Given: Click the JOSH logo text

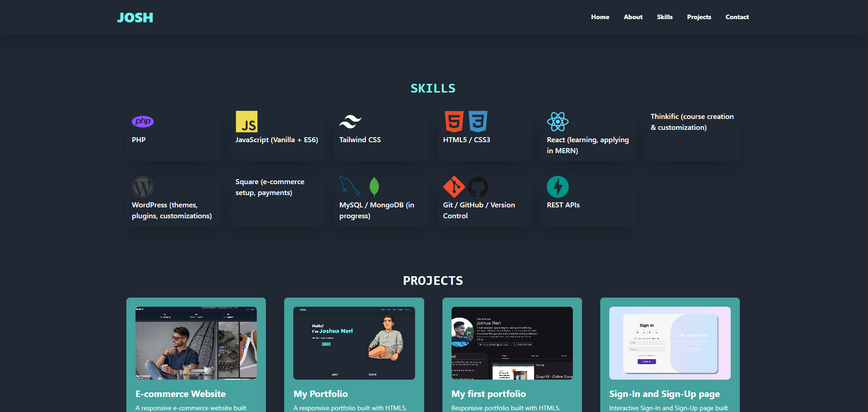Looking at the screenshot, I should coord(135,17).
